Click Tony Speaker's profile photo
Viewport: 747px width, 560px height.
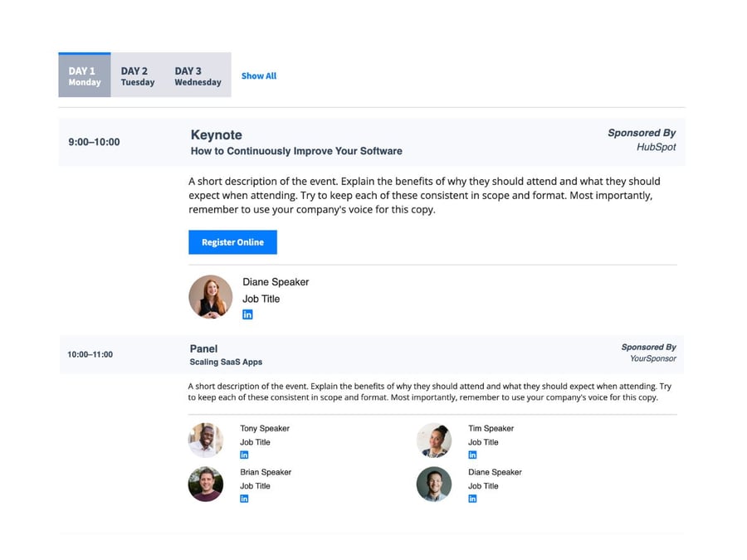(206, 440)
